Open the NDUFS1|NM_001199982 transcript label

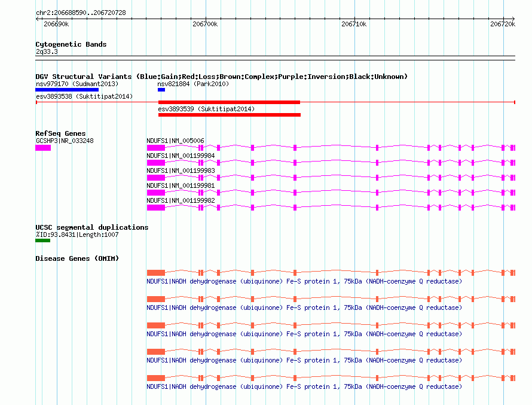[181, 200]
